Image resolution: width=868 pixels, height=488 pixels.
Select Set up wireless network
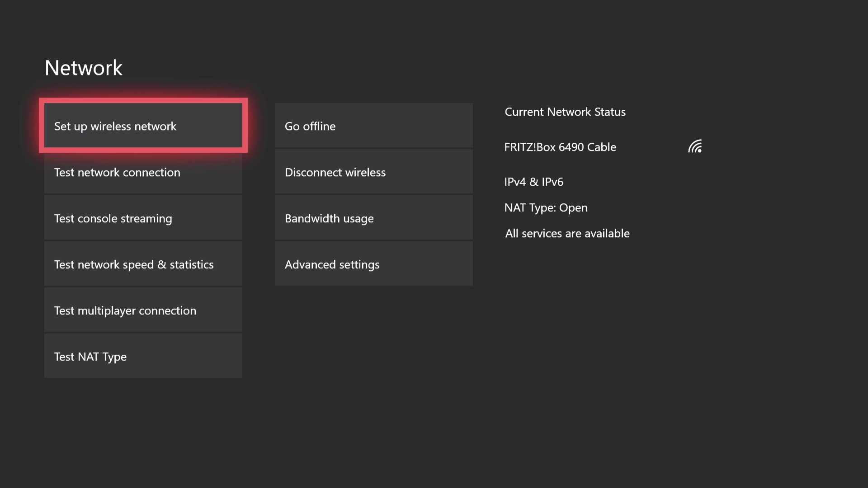tap(143, 126)
